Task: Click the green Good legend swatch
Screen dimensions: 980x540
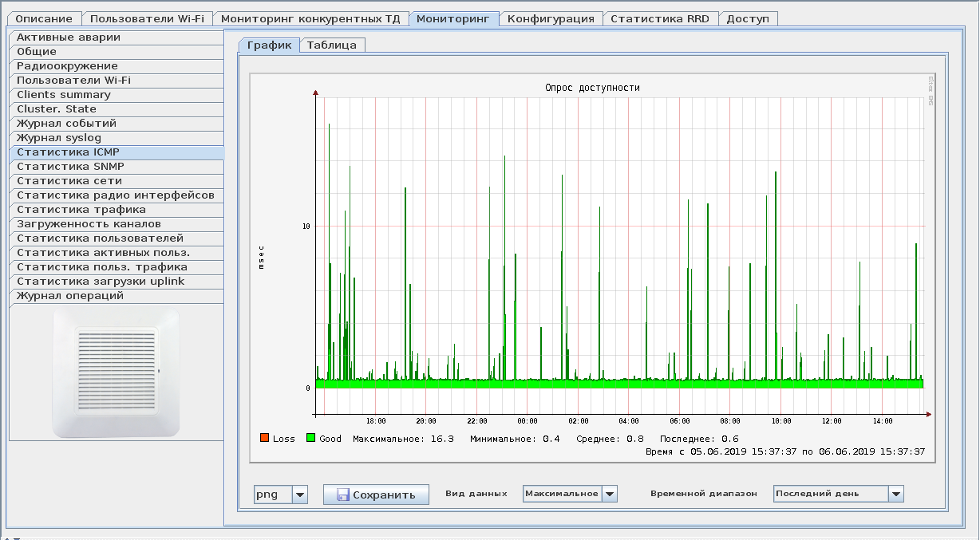Action: [x=311, y=438]
